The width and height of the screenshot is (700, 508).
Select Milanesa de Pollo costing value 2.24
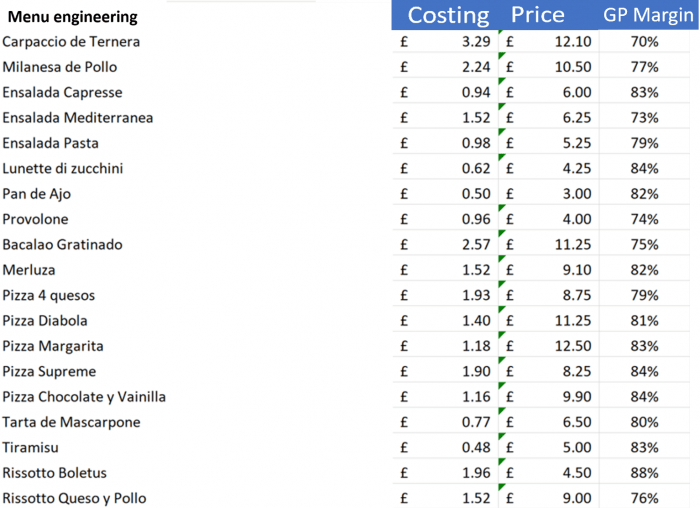pos(475,67)
